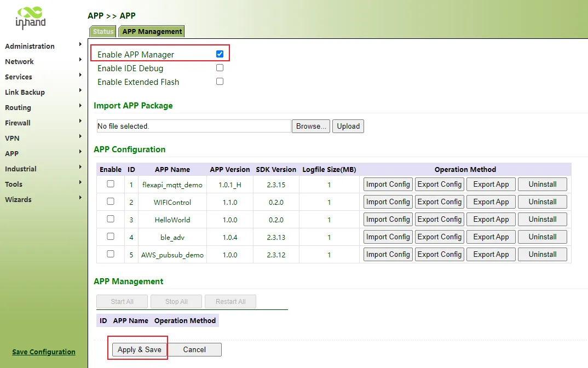Expand the Network menu arrow
This screenshot has width=588, height=368.
(80, 60)
